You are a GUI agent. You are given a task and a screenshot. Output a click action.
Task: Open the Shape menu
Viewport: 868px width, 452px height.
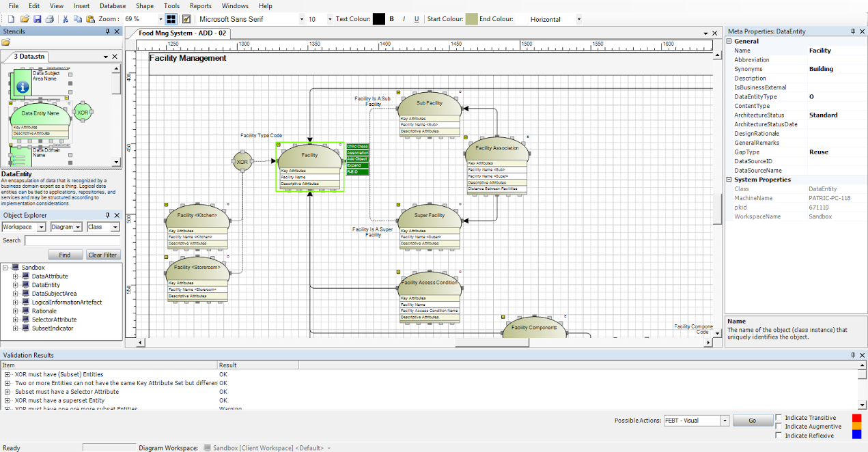pos(145,5)
